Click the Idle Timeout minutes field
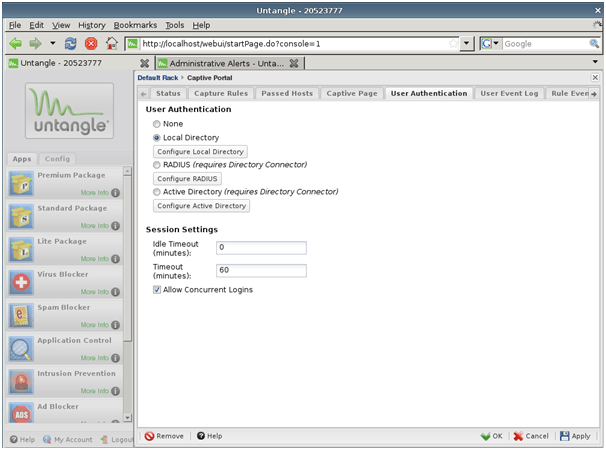606x450 pixels. pyautogui.click(x=261, y=247)
